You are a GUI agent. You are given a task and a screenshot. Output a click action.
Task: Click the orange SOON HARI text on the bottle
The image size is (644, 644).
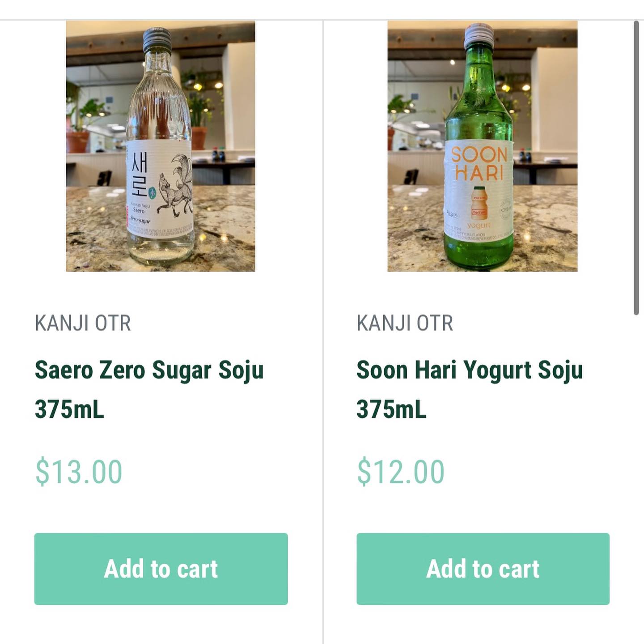479,163
